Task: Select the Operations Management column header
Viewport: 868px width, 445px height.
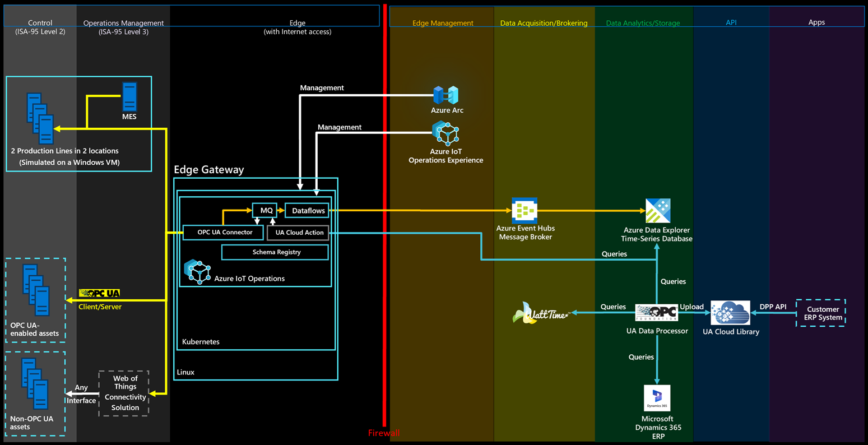Action: coord(123,27)
